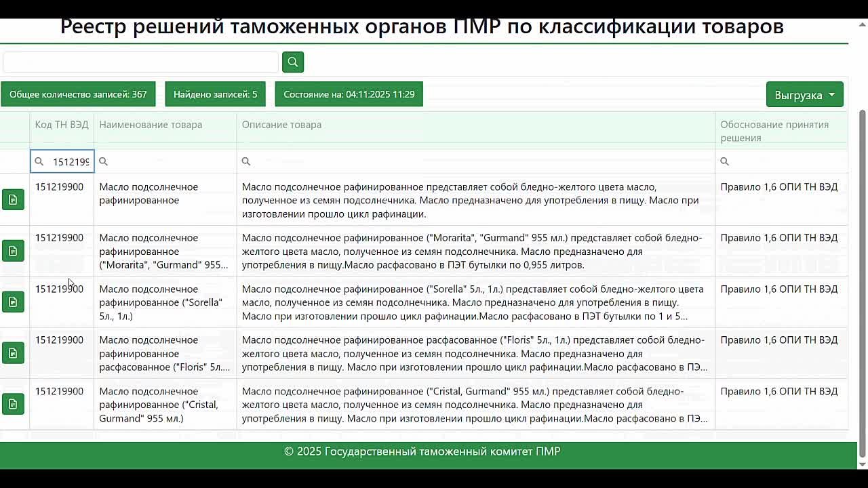This screenshot has height=488, width=868.
Task: Click the "Найдено записей: 5" badge
Action: 215,94
